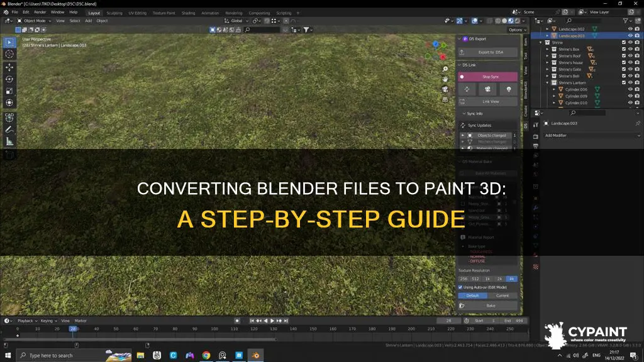Screen dimensions: 644x362
Task: Select the Transform tool
Action: point(9,102)
